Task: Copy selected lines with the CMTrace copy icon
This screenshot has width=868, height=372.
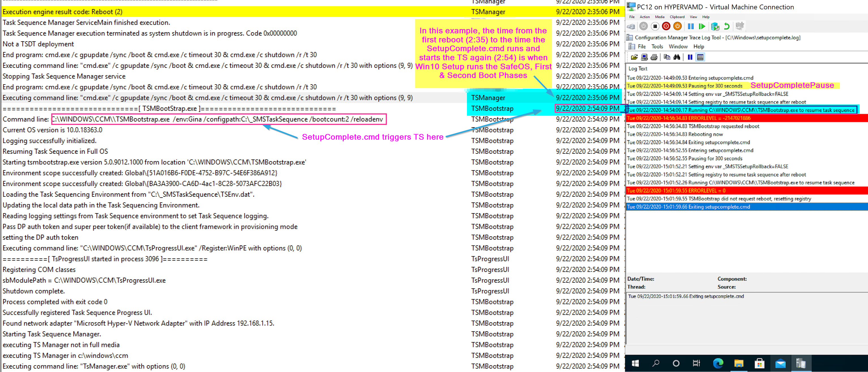Action: 666,57
